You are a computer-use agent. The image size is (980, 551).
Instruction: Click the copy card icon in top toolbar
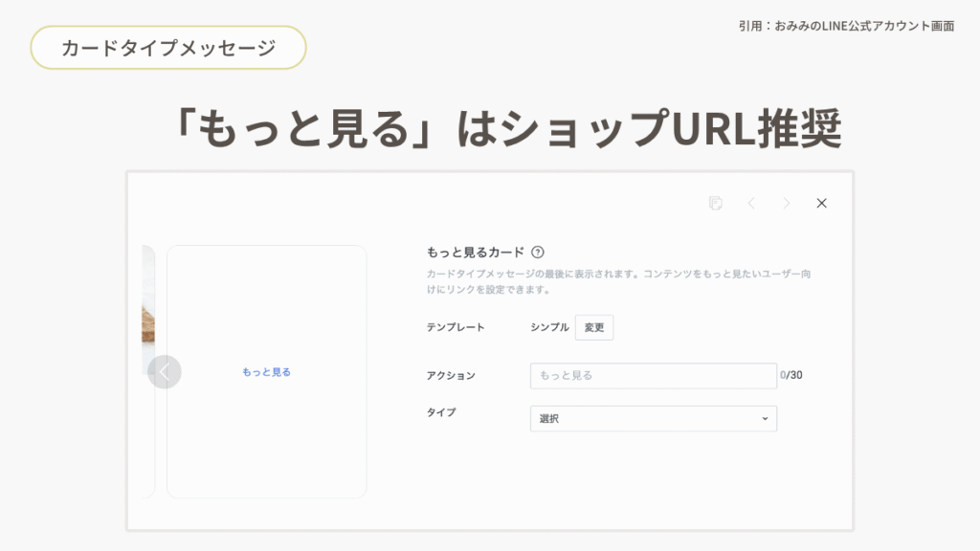[715, 203]
